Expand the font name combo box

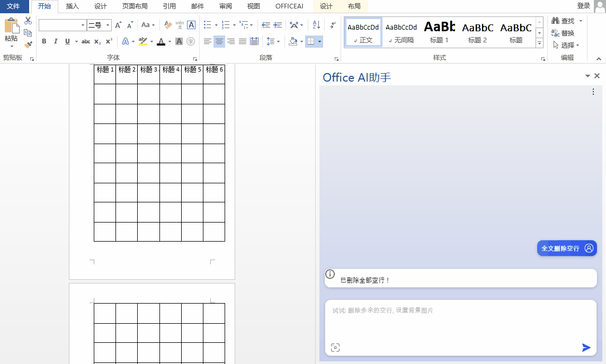coord(83,25)
